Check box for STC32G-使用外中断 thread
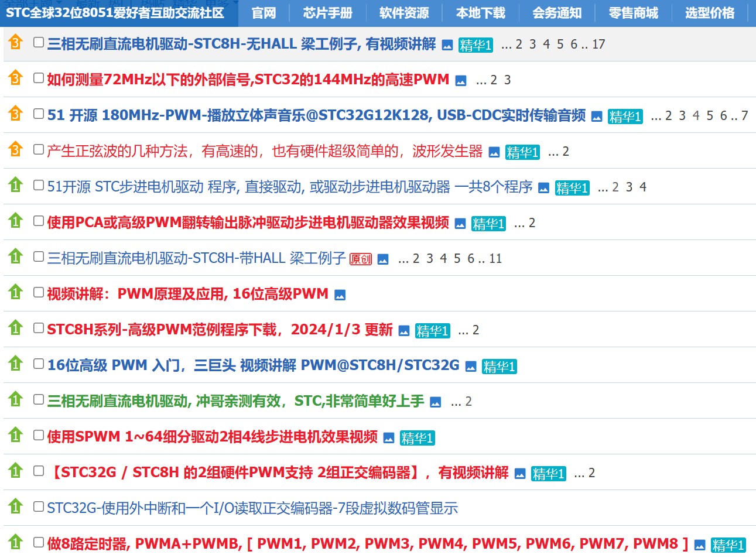Viewport: 756px width, 558px height. pyautogui.click(x=39, y=506)
